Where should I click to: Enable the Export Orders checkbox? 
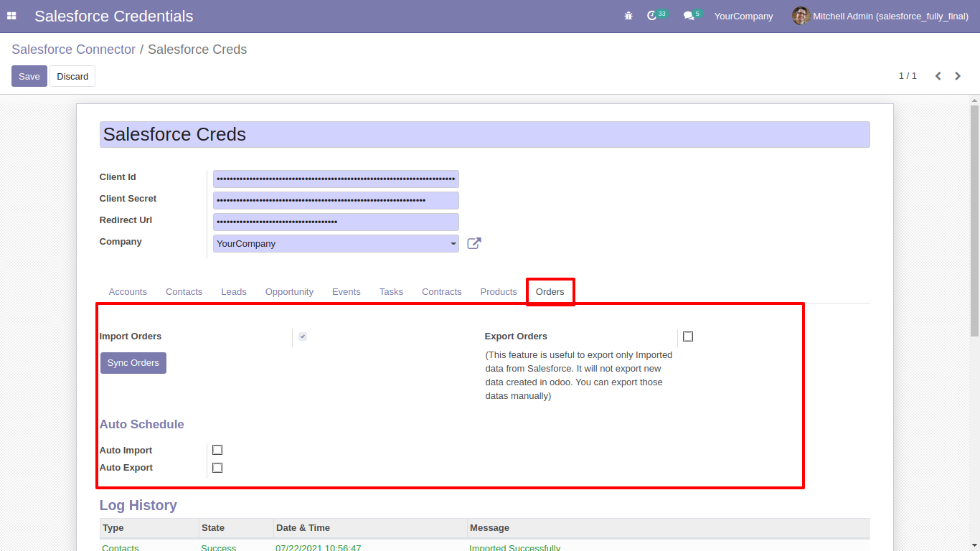pyautogui.click(x=688, y=336)
